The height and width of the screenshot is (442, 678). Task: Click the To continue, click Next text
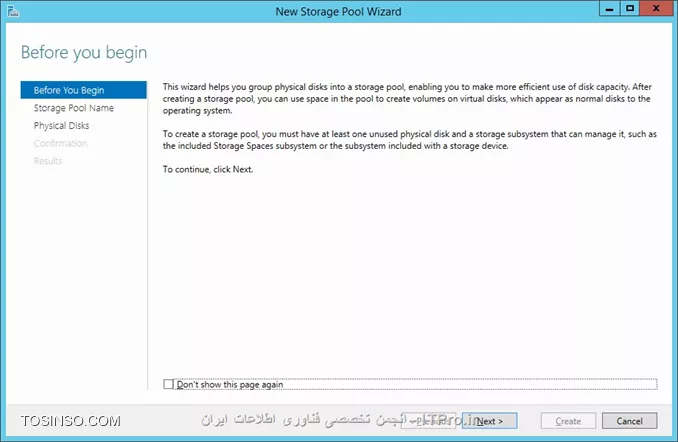[208, 169]
